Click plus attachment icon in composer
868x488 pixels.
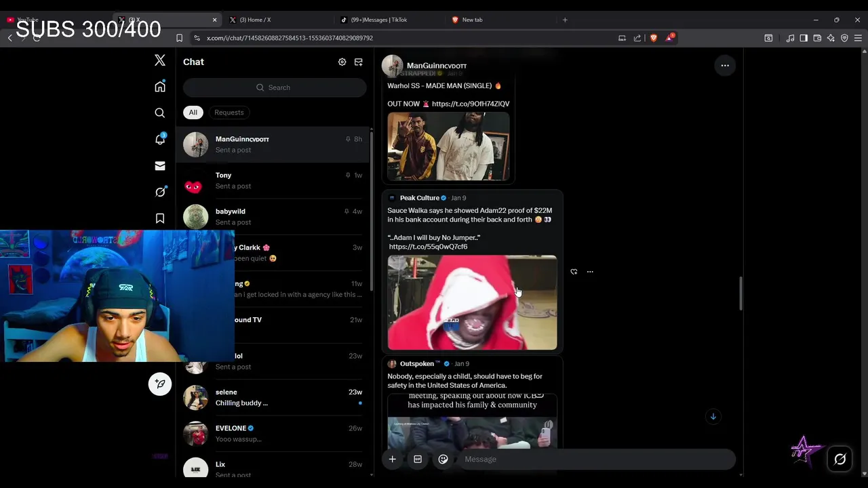(x=392, y=459)
